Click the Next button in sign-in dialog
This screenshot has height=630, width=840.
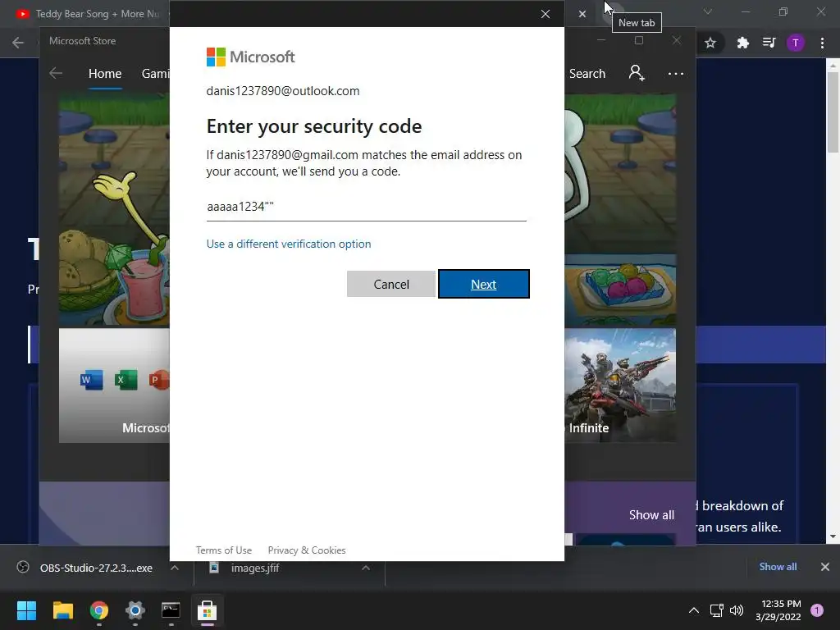tap(484, 284)
